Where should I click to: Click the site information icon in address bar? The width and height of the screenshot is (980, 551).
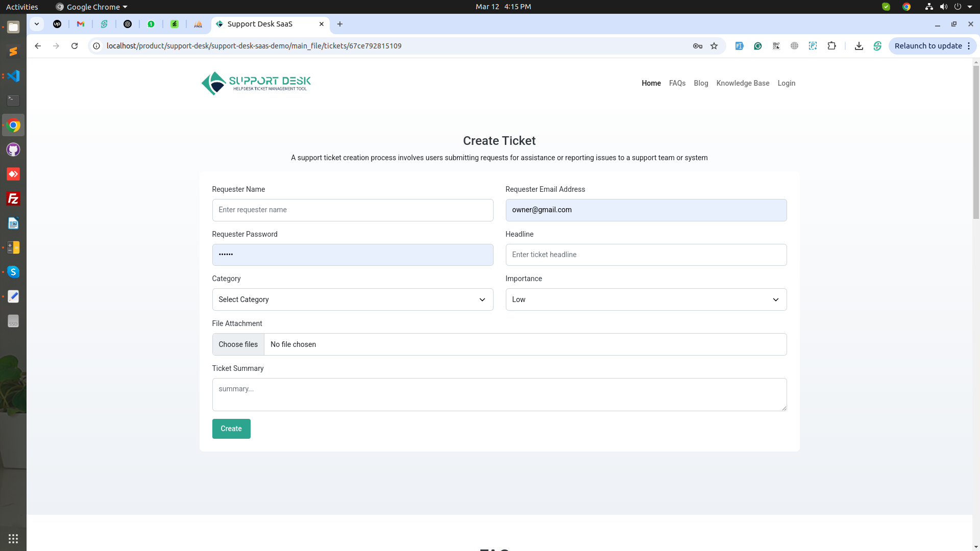coord(96,46)
